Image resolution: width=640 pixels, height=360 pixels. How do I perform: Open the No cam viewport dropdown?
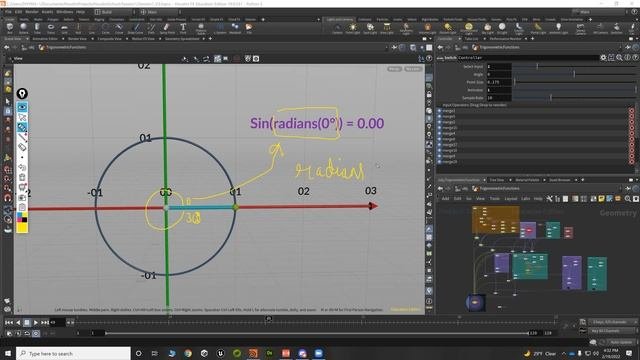coord(413,69)
